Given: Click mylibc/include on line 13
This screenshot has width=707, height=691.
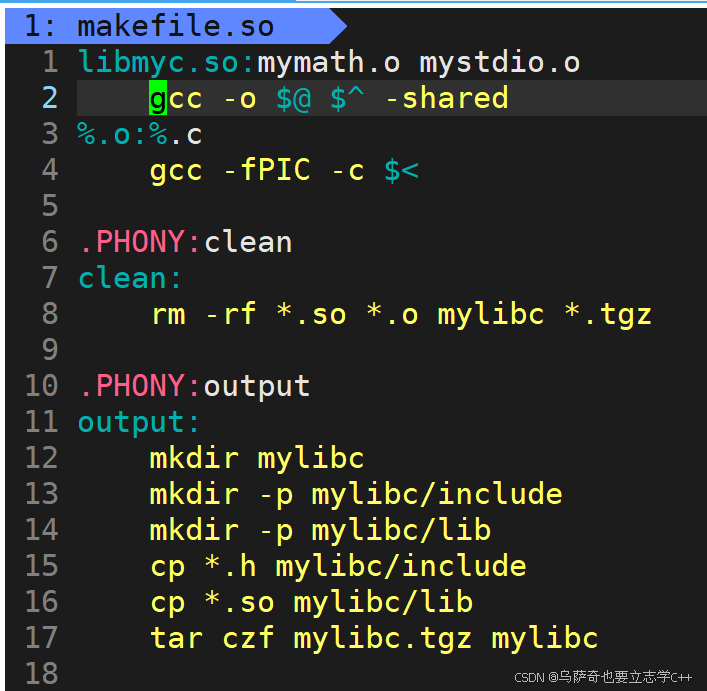Looking at the screenshot, I should pyautogui.click(x=437, y=494).
